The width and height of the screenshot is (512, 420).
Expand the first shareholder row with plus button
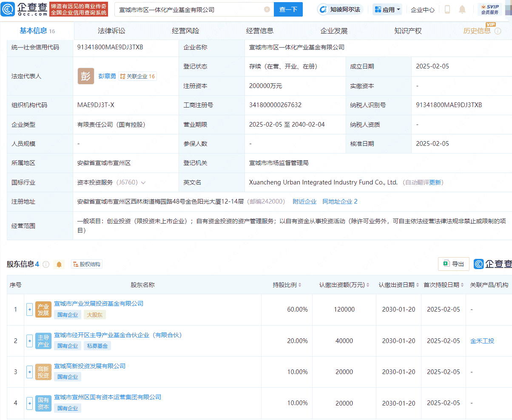29,309
